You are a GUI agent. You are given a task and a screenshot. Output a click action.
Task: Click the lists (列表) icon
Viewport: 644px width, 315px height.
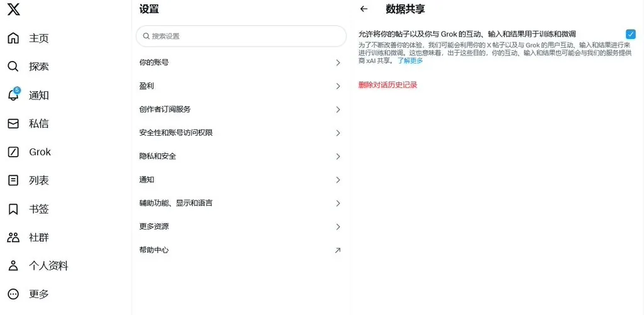(14, 180)
